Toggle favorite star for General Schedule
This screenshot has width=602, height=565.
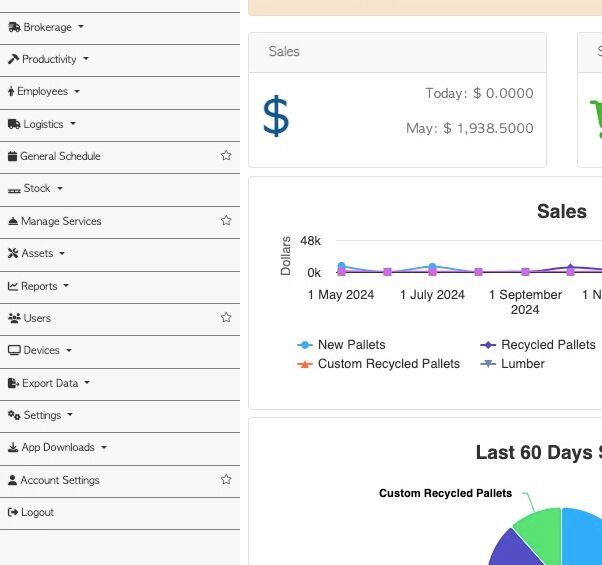point(226,156)
